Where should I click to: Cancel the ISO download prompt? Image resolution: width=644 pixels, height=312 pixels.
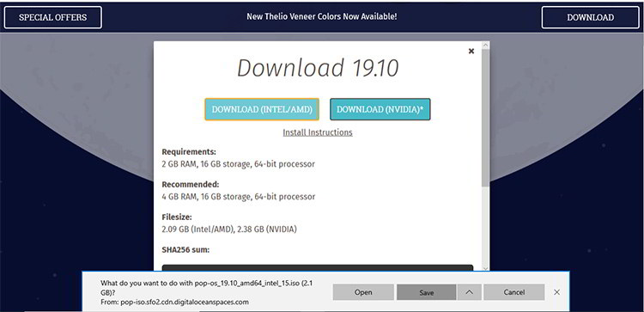point(513,292)
